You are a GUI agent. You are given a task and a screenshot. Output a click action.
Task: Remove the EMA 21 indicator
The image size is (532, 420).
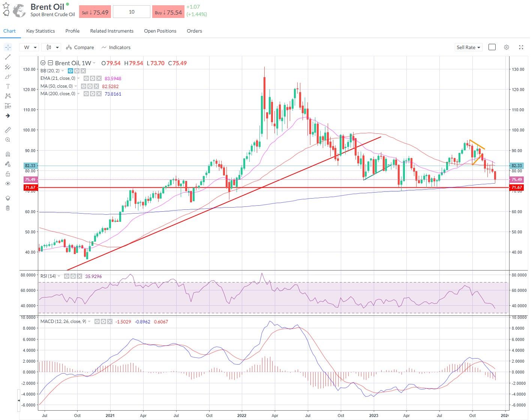point(99,78)
